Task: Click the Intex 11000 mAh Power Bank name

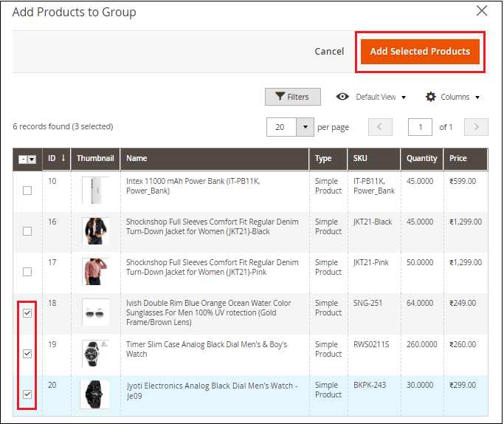Action: 193,186
